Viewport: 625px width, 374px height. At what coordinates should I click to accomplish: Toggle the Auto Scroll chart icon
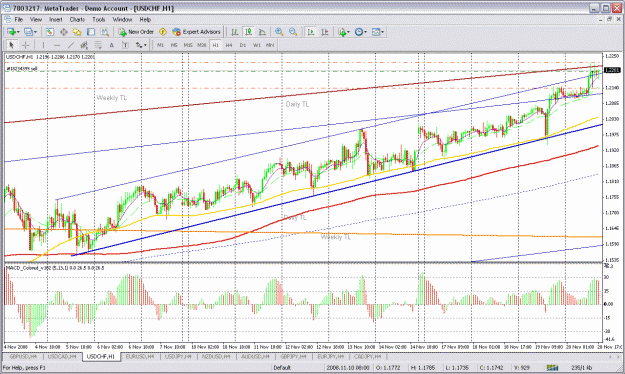point(311,32)
